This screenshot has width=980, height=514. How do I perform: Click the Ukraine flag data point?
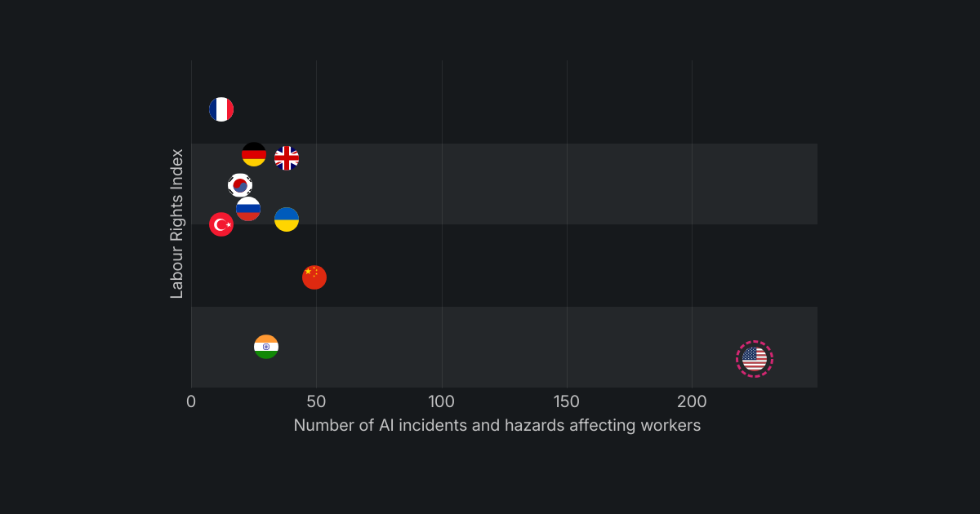coord(287,219)
